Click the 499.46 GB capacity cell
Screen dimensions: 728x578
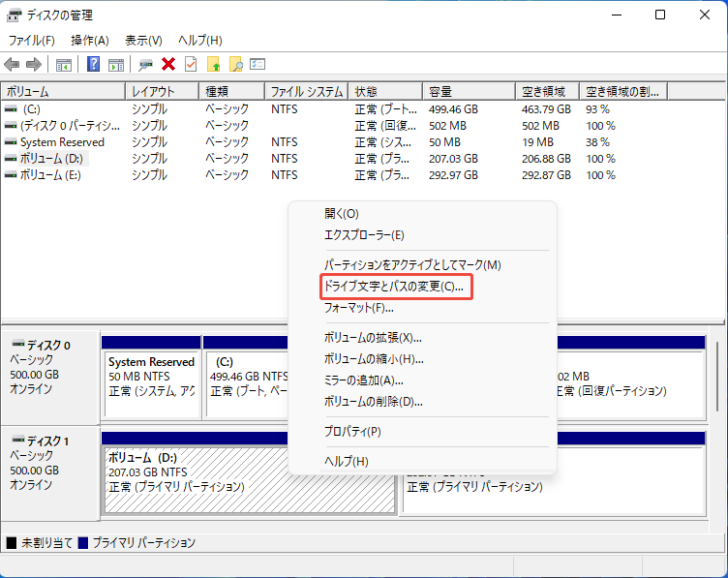click(x=454, y=109)
